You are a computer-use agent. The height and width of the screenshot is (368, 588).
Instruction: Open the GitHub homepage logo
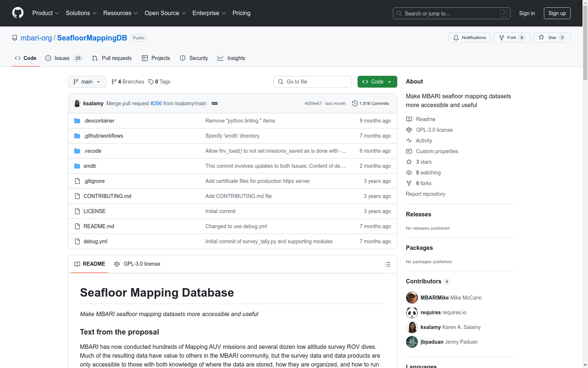point(18,13)
